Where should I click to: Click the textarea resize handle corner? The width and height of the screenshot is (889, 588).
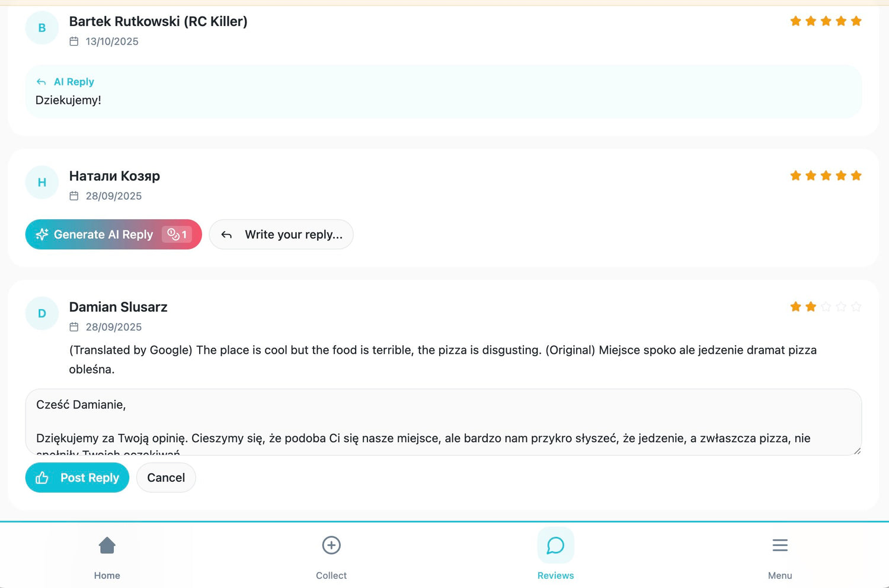[x=857, y=451]
